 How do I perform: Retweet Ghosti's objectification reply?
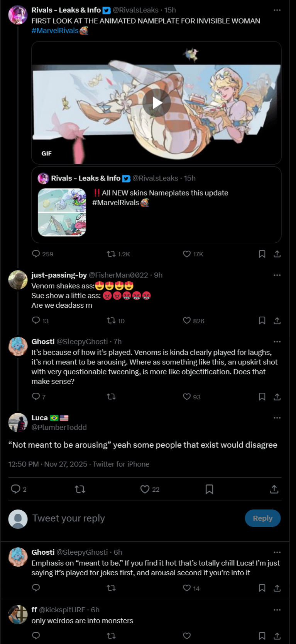111,397
